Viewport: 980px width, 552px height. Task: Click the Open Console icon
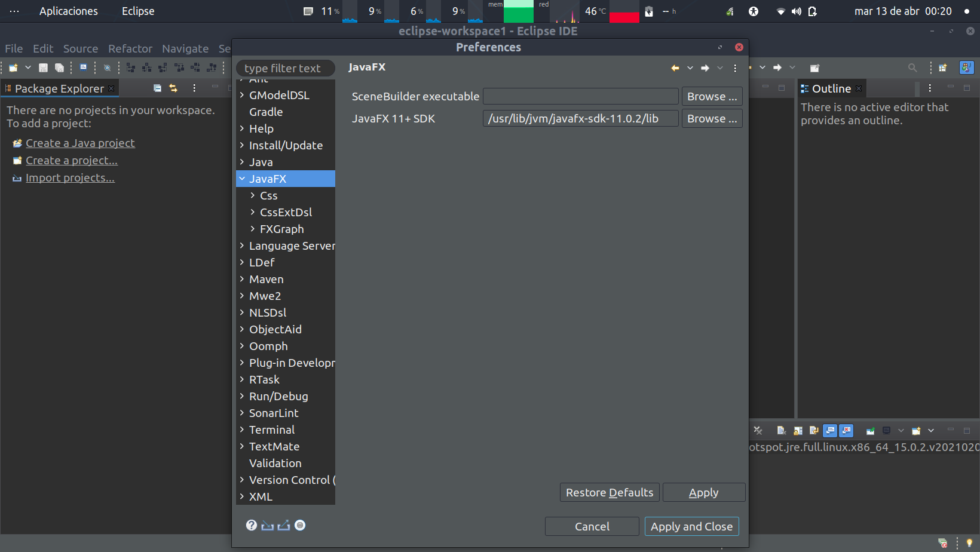916,430
